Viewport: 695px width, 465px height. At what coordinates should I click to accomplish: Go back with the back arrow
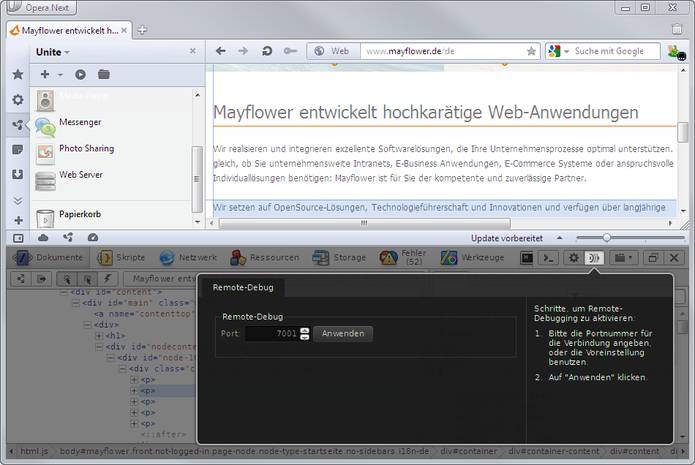tap(221, 51)
